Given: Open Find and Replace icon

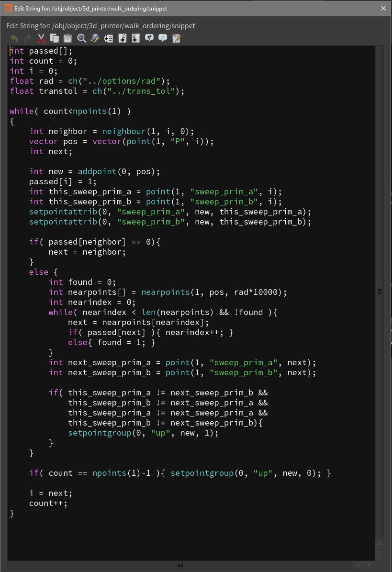Looking at the screenshot, I should click(95, 38).
